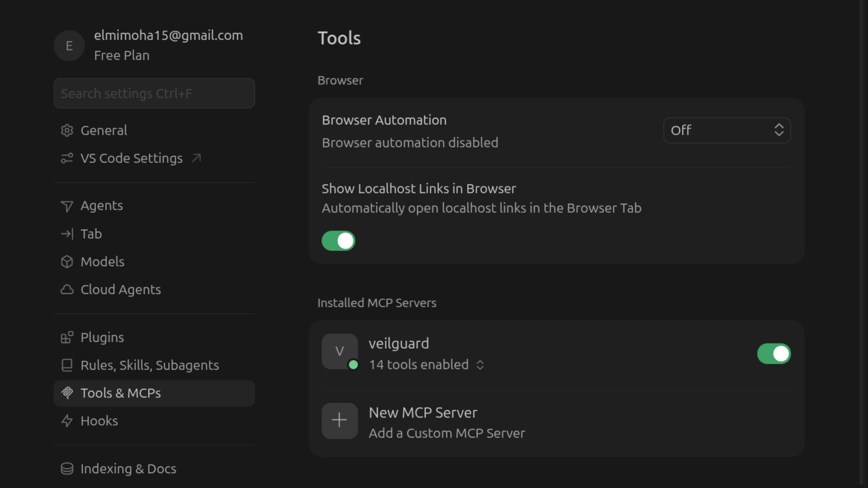
Task: Select Tools & MCPs section
Action: pos(154,393)
